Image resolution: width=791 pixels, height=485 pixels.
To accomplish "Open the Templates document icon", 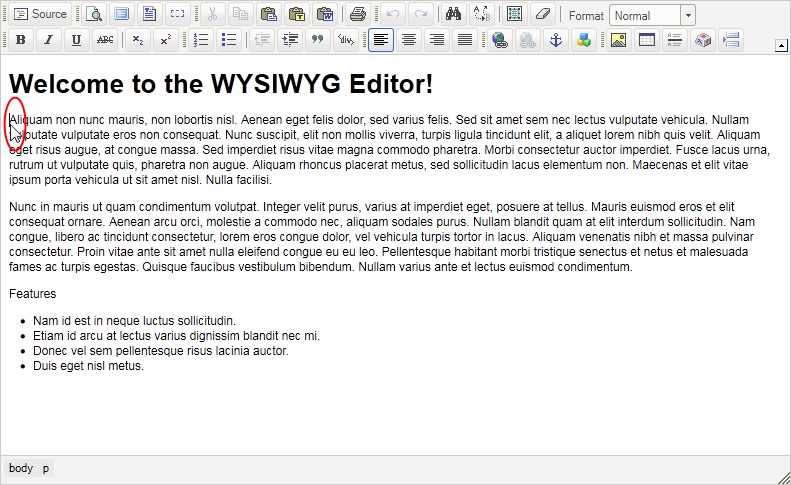I will (x=149, y=14).
